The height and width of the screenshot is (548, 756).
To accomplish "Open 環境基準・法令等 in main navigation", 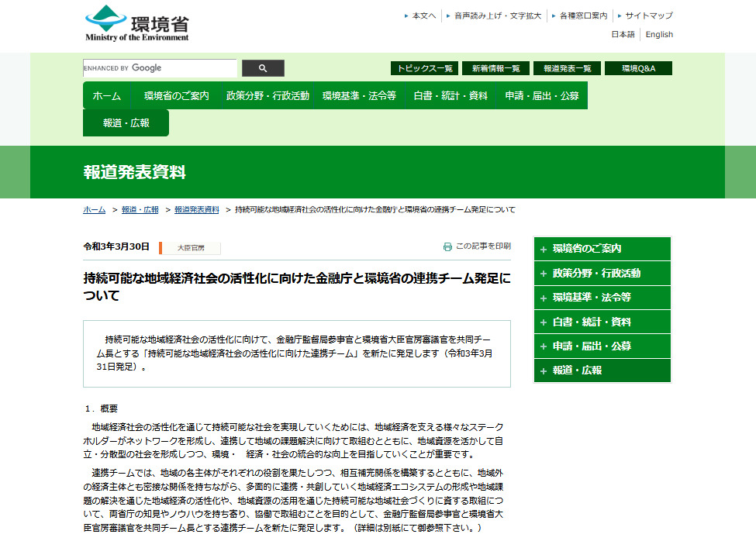I will click(359, 96).
